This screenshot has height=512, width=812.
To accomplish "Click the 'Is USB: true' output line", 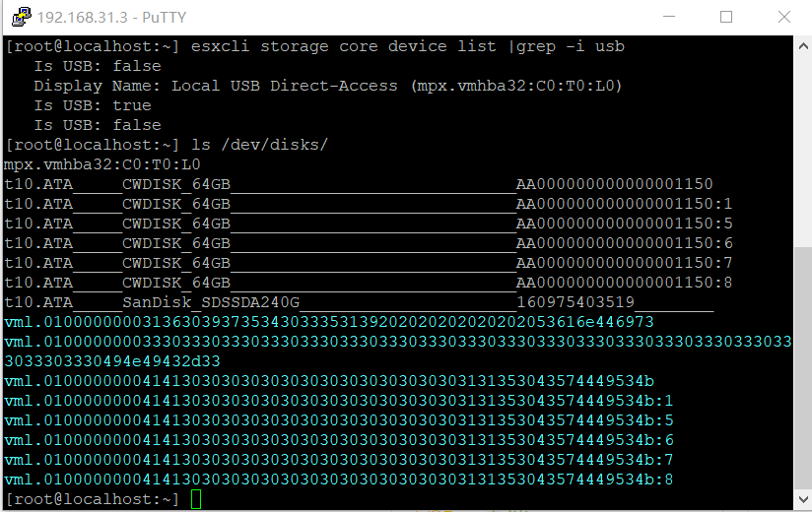I will point(93,105).
